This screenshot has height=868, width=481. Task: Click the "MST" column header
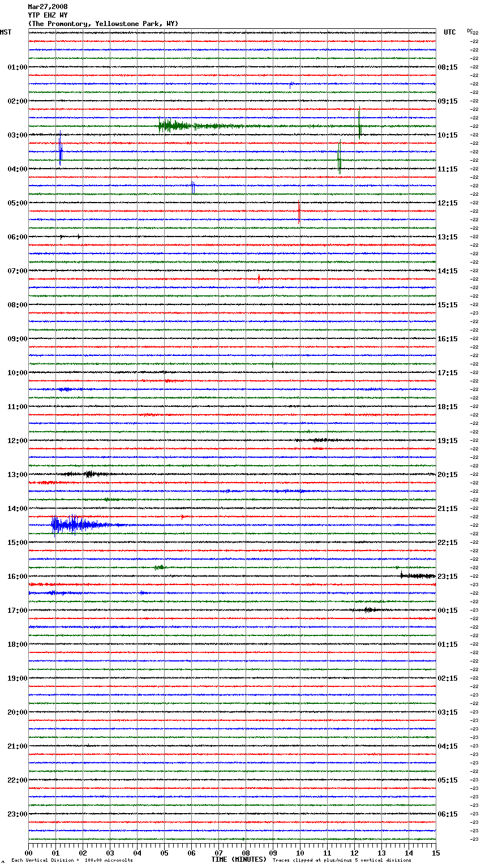point(6,32)
